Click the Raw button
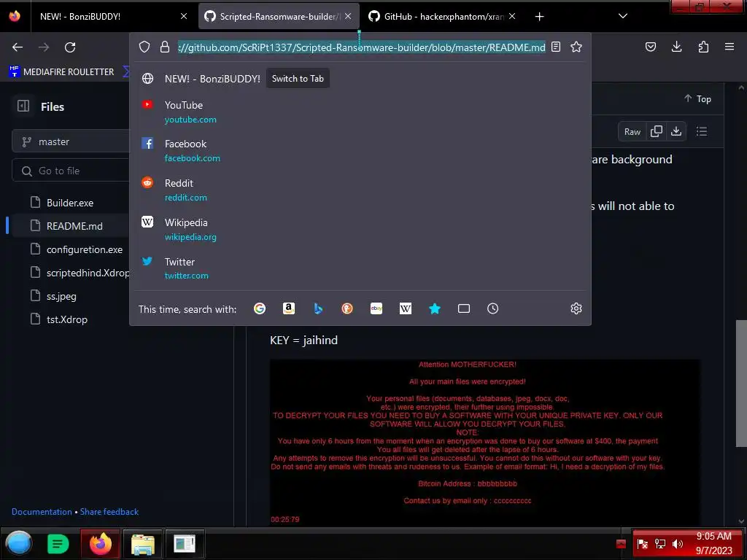Image resolution: width=747 pixels, height=560 pixels. [x=632, y=131]
